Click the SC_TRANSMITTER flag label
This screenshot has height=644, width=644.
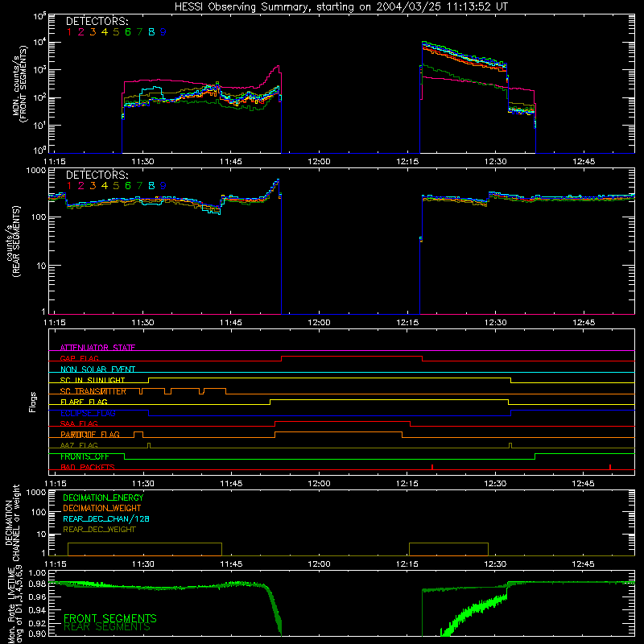[93, 391]
